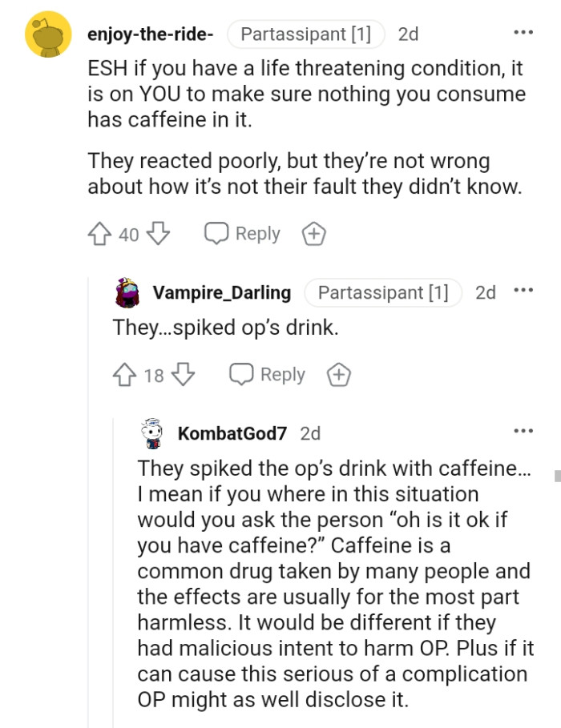Open overflow menu on Vampire_Darling's comment

pos(523,289)
